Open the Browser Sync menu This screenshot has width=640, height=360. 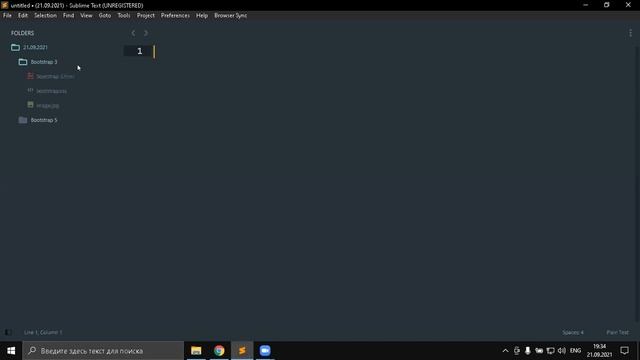pos(231,16)
